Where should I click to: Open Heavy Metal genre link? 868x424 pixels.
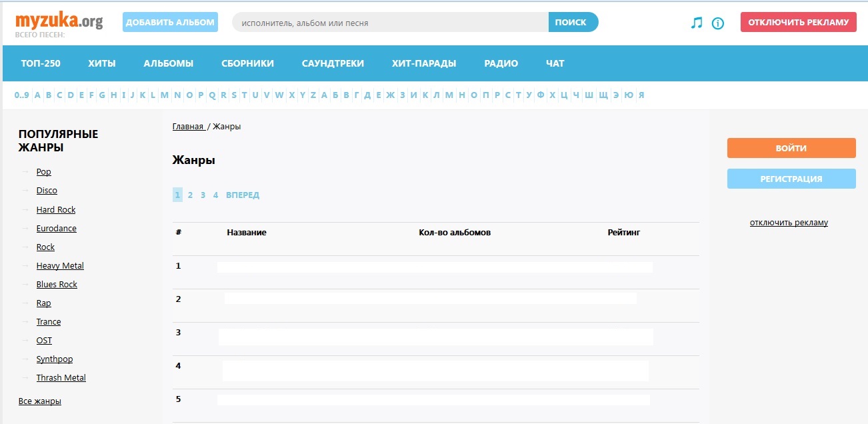[60, 266]
